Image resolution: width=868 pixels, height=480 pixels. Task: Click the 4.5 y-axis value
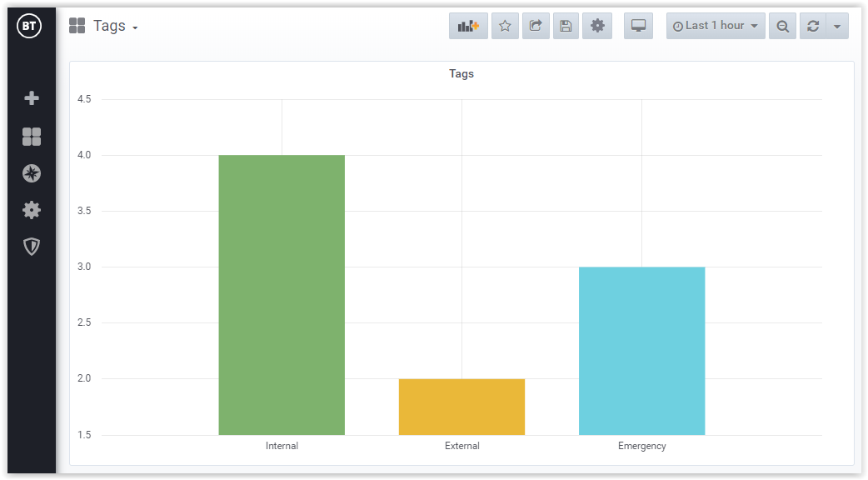pyautogui.click(x=84, y=99)
